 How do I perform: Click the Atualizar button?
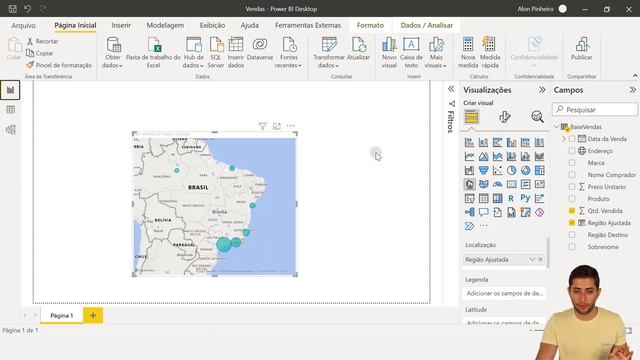pos(358,49)
